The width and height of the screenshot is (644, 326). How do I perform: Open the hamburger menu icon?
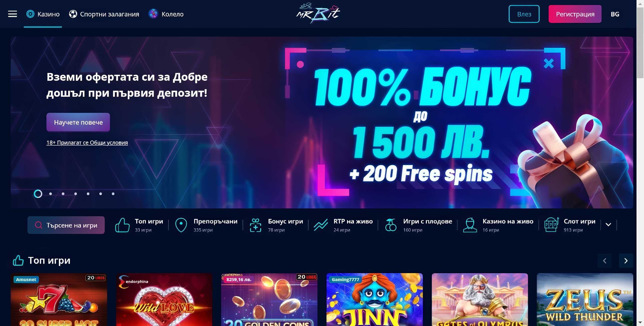coord(12,14)
